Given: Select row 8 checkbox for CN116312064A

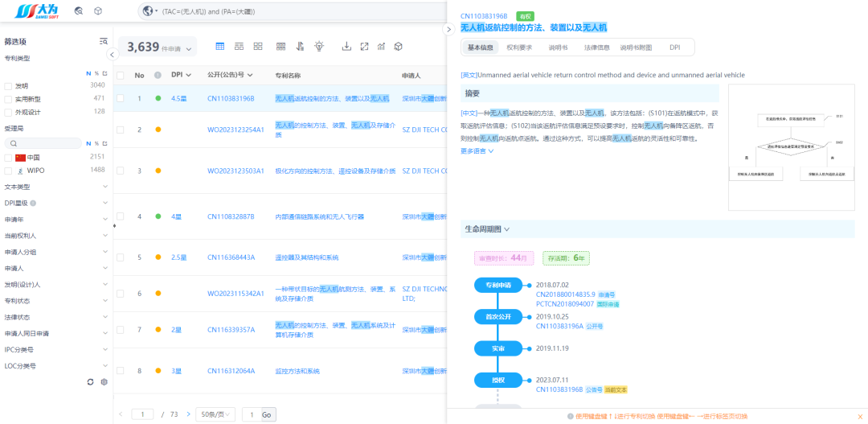Looking at the screenshot, I should [x=120, y=371].
